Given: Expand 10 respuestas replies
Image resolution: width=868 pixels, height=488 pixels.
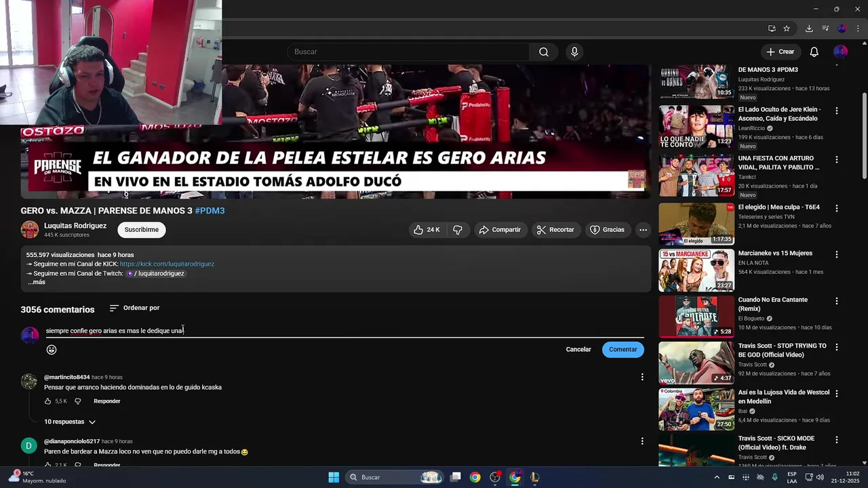Looking at the screenshot, I should click(70, 422).
